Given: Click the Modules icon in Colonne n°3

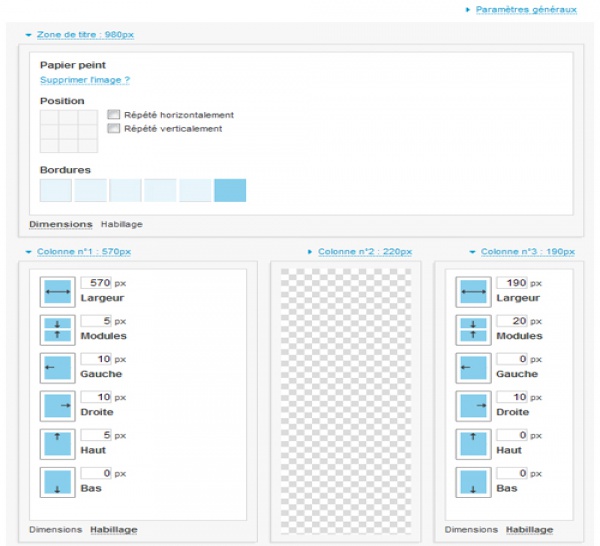Looking at the screenshot, I should point(472,329).
